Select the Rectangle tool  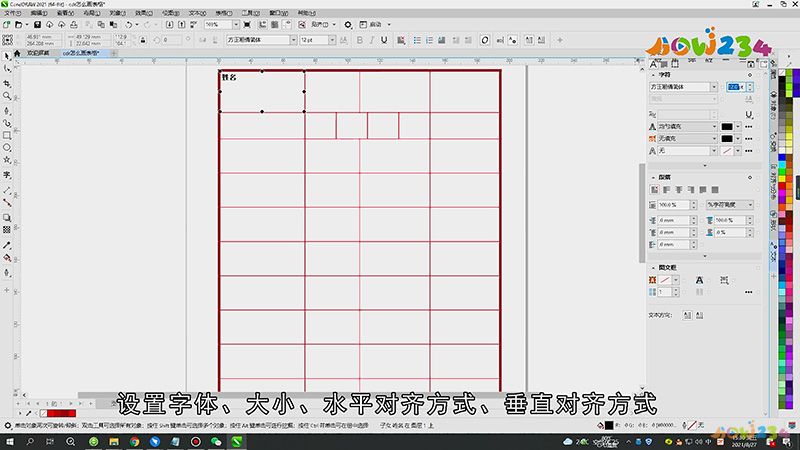click(7, 135)
